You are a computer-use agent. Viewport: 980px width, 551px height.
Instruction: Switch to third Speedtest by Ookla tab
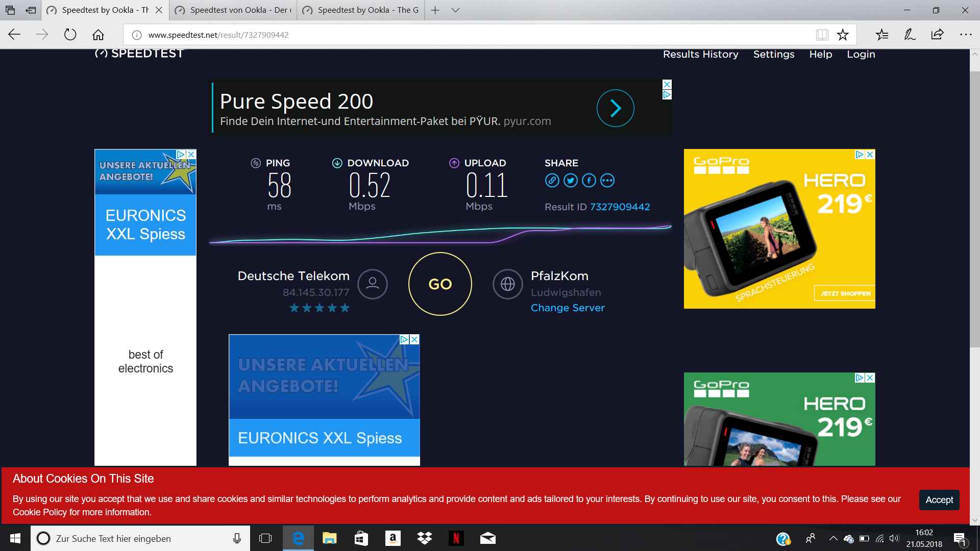[x=360, y=10]
